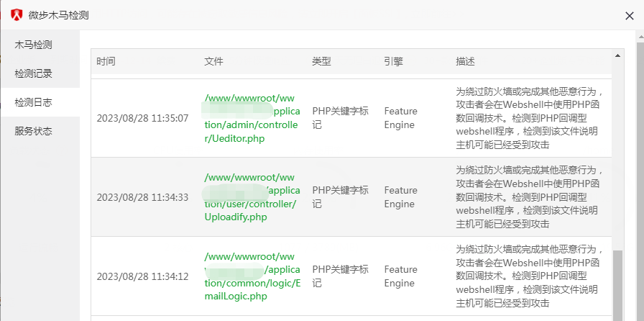Close the 微步木马检测 window
This screenshot has width=644, height=321.
click(x=629, y=16)
